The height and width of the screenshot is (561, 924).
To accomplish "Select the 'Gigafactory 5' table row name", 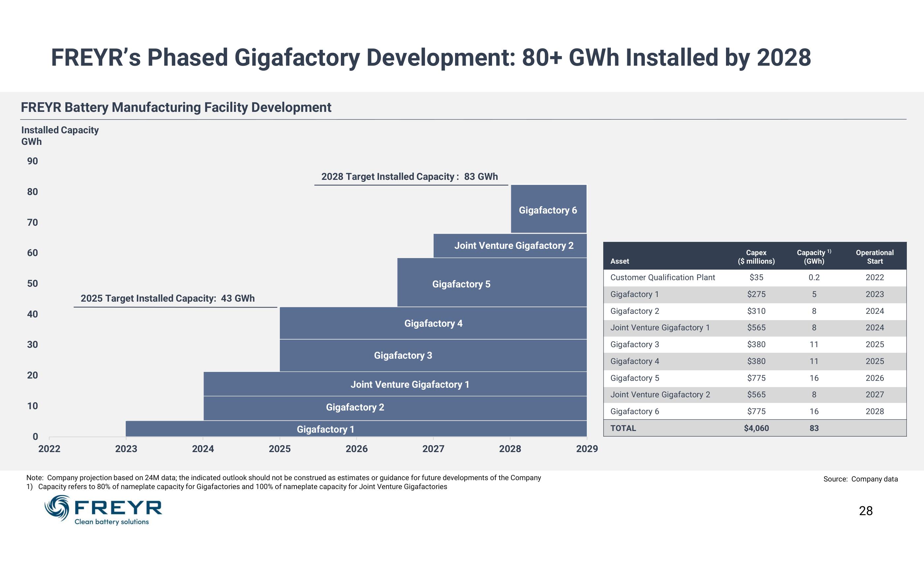I will pyautogui.click(x=635, y=378).
